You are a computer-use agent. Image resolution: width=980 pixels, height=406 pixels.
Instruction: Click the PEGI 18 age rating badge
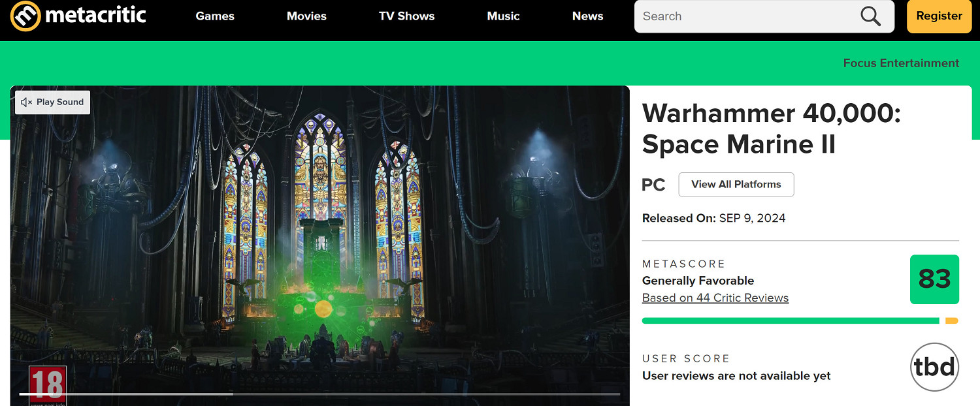(48, 385)
